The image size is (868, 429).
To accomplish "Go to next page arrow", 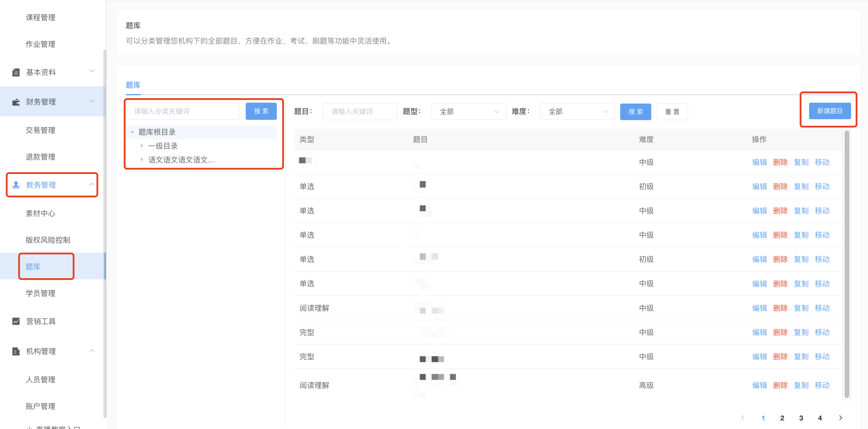I will tap(840, 417).
